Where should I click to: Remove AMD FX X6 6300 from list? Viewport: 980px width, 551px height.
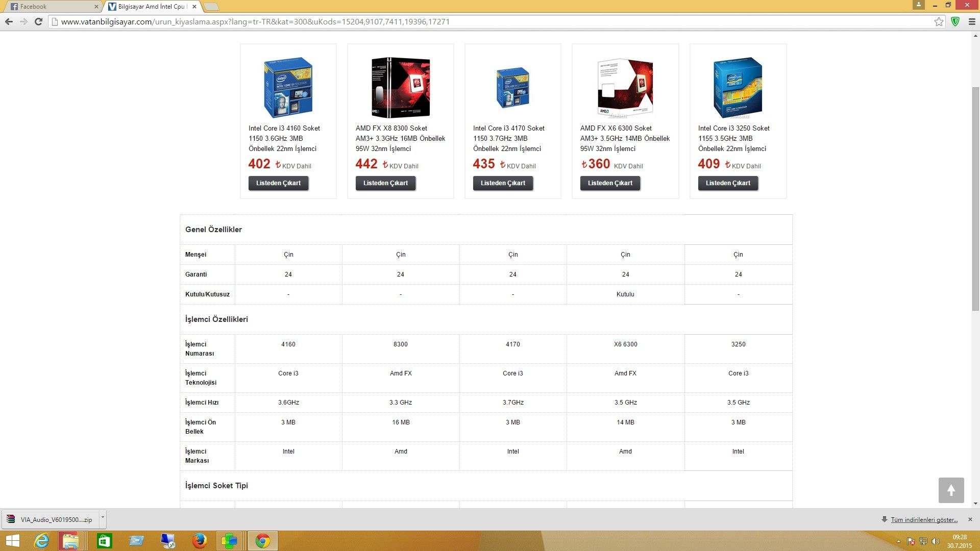click(x=610, y=183)
